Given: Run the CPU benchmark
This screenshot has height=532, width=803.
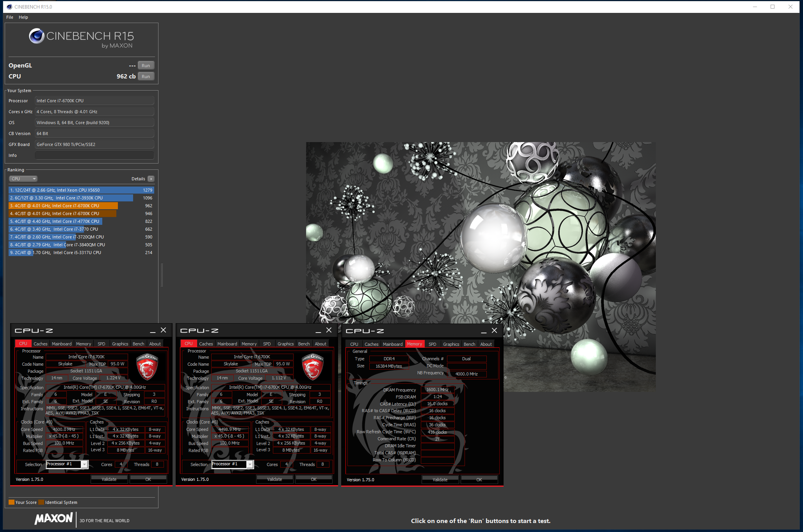Looking at the screenshot, I should click(x=146, y=77).
